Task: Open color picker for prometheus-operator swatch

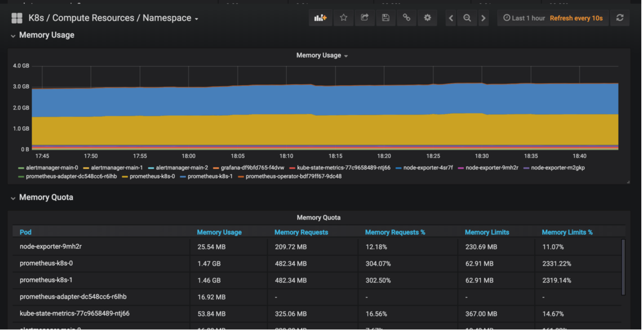Action: tap(241, 177)
